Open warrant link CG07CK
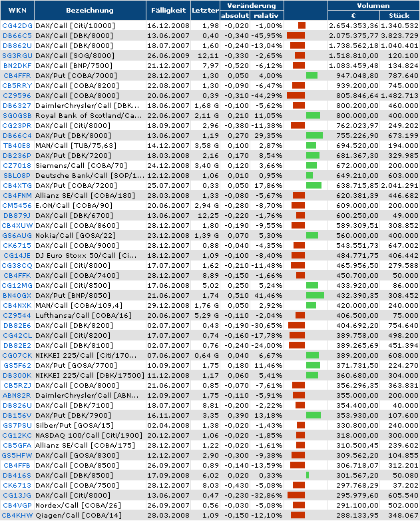Image resolution: width=420 pixels, height=521 pixels. click(x=17, y=356)
